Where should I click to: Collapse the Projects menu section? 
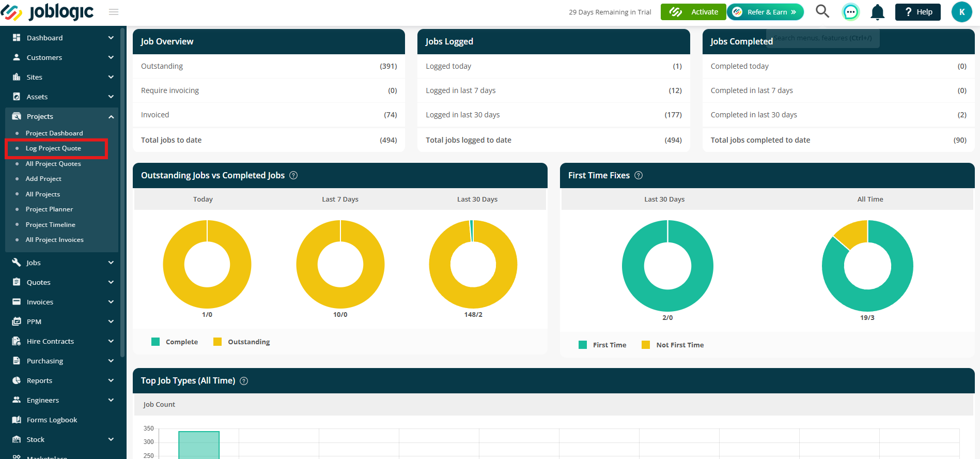(x=62, y=116)
